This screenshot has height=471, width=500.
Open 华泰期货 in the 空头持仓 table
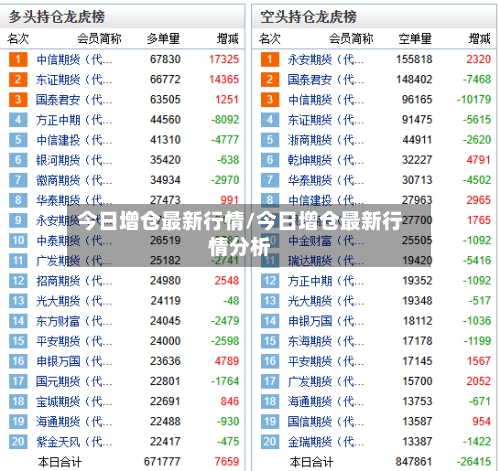tap(326, 180)
